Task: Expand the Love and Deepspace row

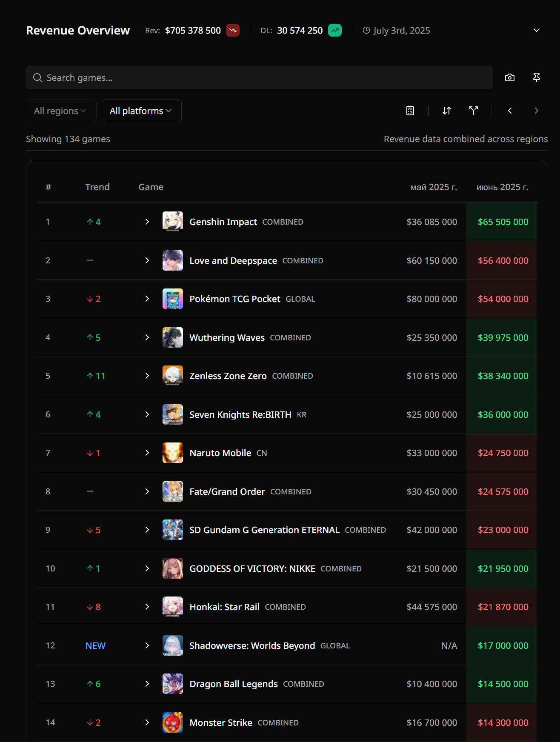Action: coord(147,260)
